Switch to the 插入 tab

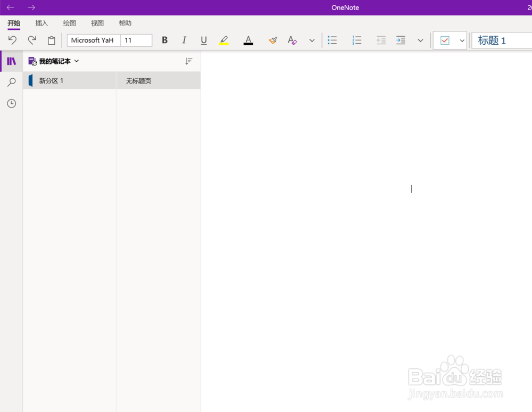click(41, 23)
